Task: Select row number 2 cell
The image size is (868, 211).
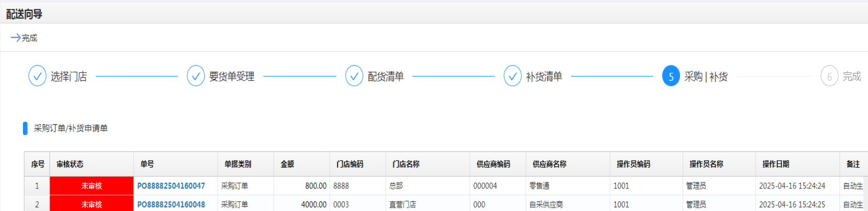Action: click(37, 203)
